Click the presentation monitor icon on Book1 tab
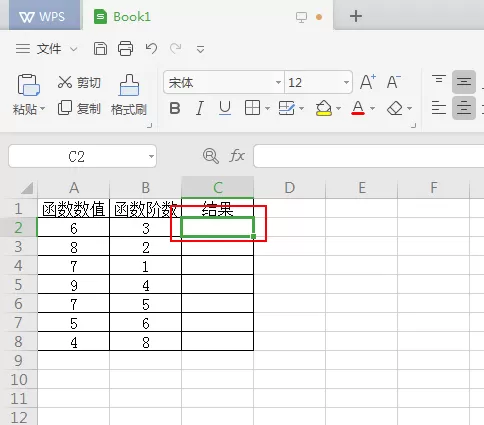This screenshot has height=425, width=484. coord(301,17)
